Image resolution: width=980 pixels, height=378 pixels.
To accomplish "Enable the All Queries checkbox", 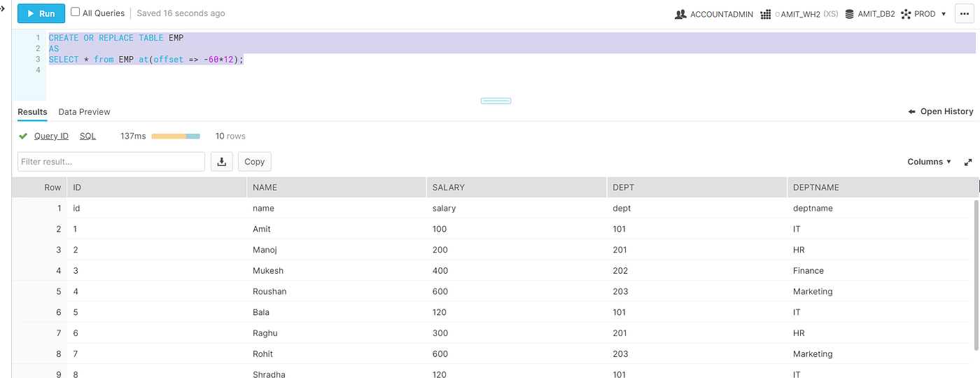I will (x=76, y=13).
